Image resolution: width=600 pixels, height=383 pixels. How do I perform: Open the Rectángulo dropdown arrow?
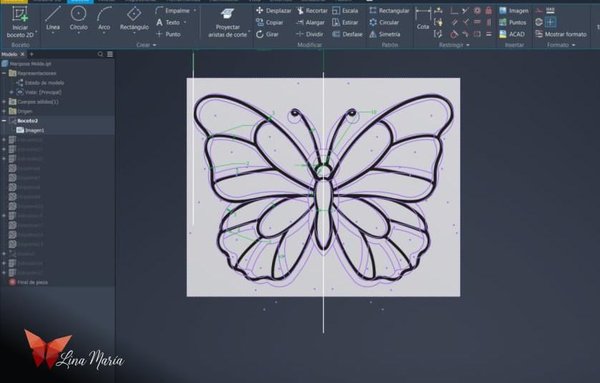click(x=134, y=34)
